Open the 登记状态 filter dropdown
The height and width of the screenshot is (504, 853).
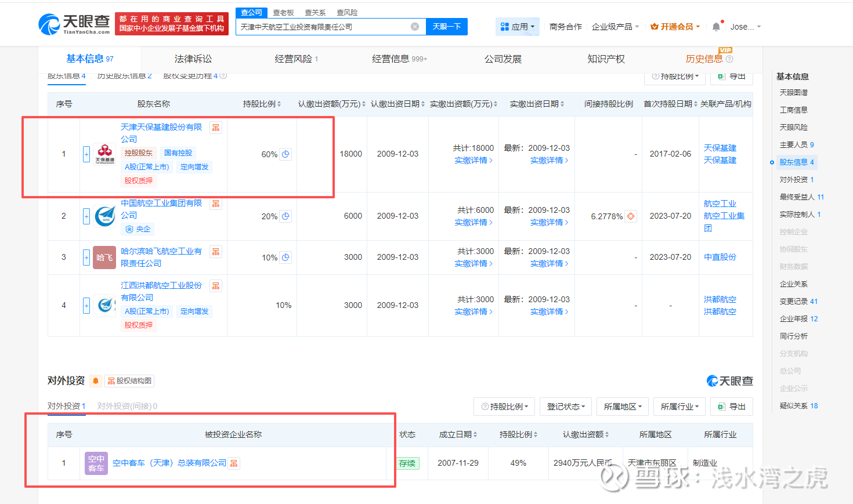[565, 407]
